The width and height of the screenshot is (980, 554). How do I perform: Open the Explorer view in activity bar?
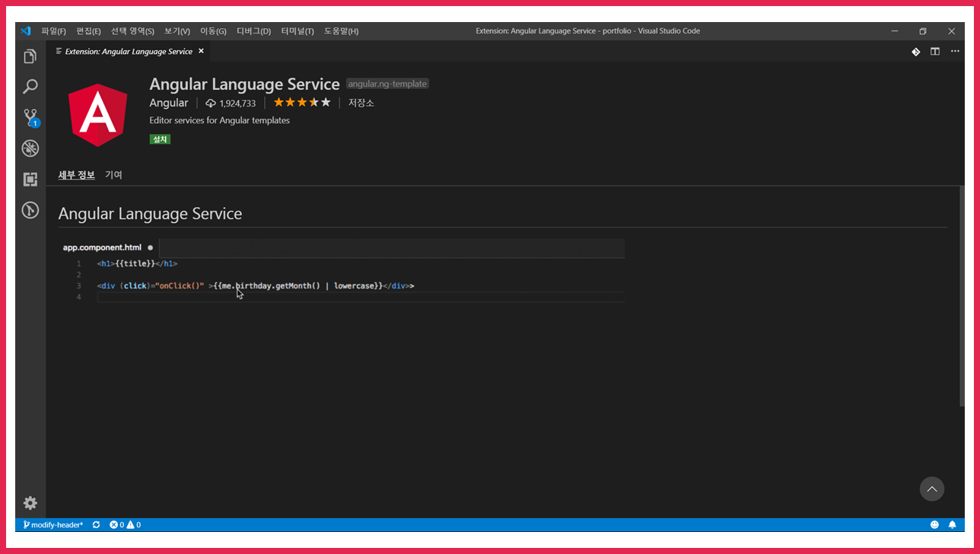click(30, 56)
